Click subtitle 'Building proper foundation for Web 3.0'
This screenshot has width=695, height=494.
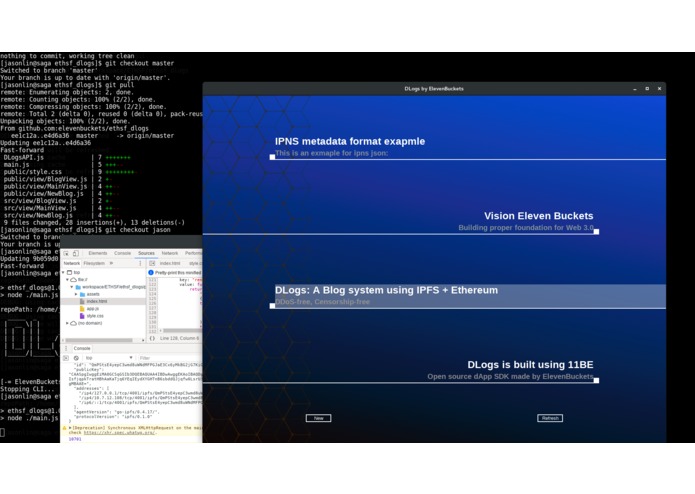[526, 228]
